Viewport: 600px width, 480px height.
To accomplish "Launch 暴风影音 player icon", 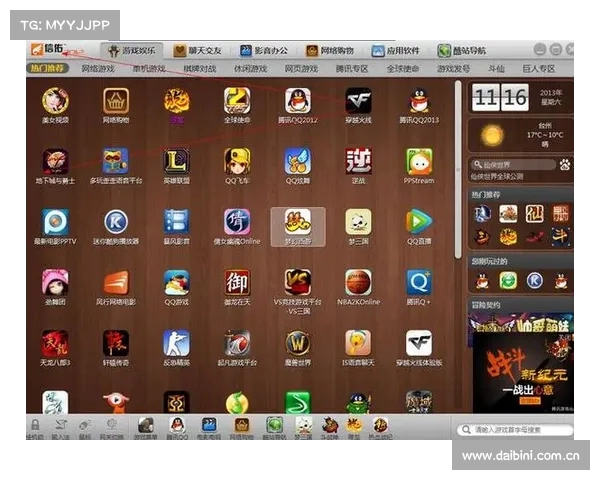I will pyautogui.click(x=176, y=222).
